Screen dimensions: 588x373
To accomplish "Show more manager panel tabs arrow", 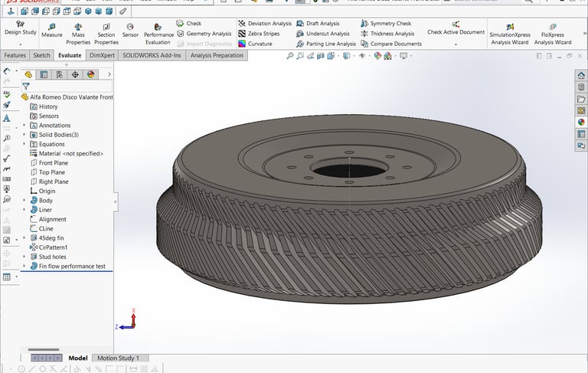I will (109, 74).
